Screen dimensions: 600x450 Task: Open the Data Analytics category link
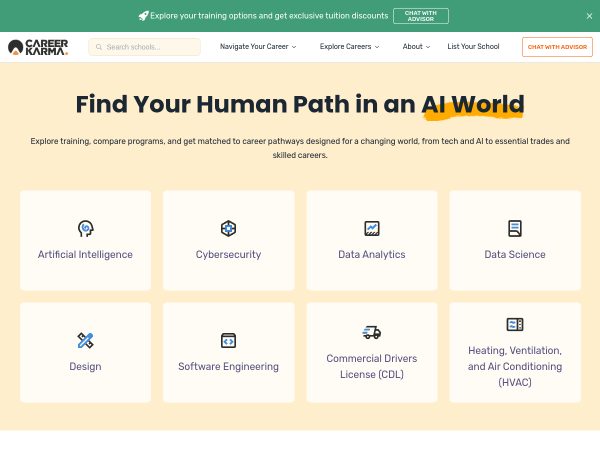click(372, 241)
